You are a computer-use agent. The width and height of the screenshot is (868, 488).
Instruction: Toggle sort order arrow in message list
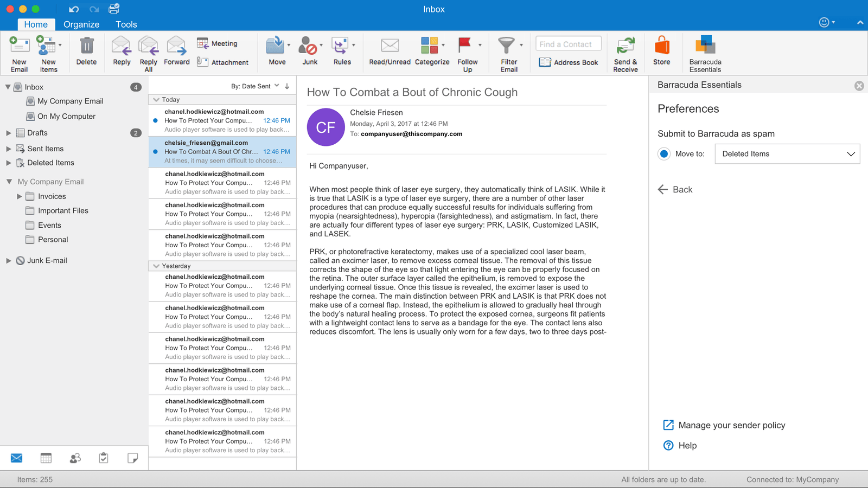click(x=288, y=86)
